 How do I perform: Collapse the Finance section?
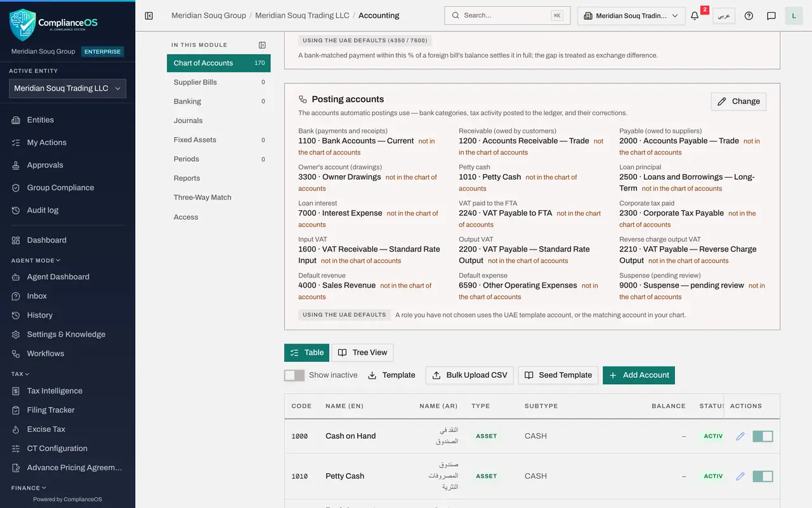pyautogui.click(x=29, y=488)
